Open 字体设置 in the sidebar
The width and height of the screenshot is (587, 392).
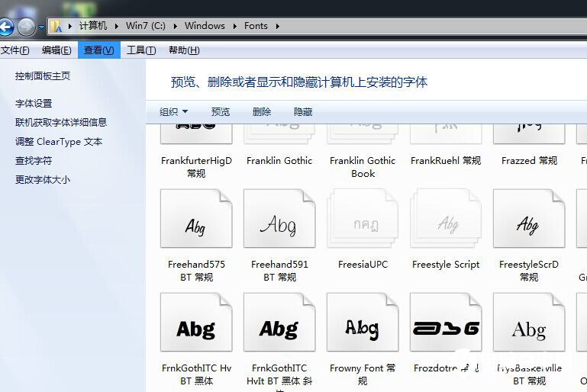pos(34,103)
